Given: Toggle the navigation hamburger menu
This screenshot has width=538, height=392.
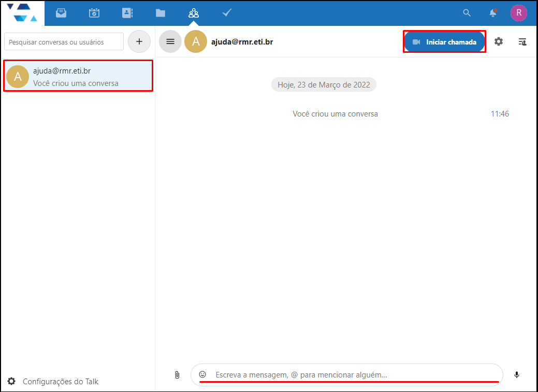Looking at the screenshot, I should click(170, 41).
